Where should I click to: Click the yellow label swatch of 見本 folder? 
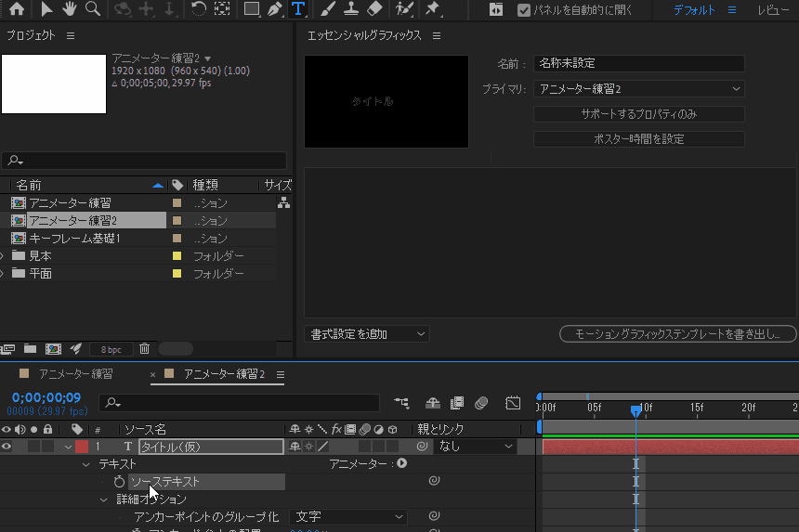coord(177,255)
